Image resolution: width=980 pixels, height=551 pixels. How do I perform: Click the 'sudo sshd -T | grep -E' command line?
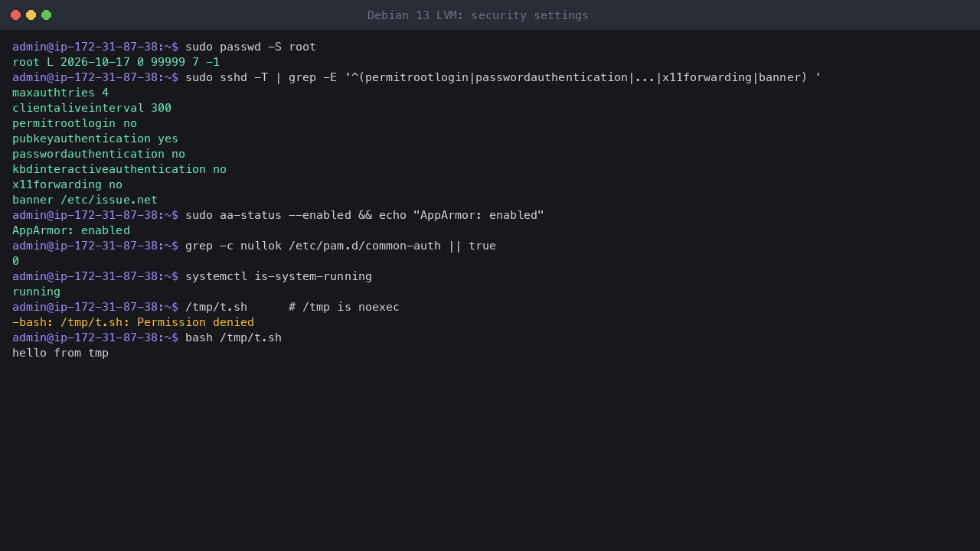click(x=503, y=77)
